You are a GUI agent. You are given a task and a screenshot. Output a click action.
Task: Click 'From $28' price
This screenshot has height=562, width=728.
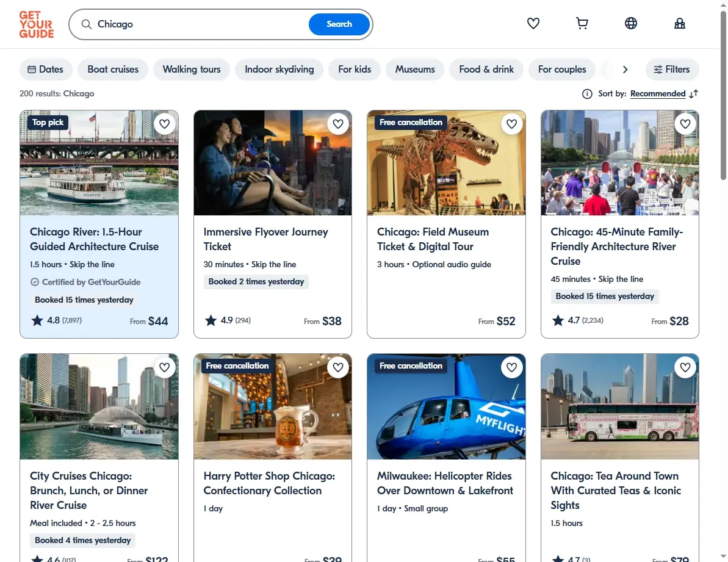point(670,321)
